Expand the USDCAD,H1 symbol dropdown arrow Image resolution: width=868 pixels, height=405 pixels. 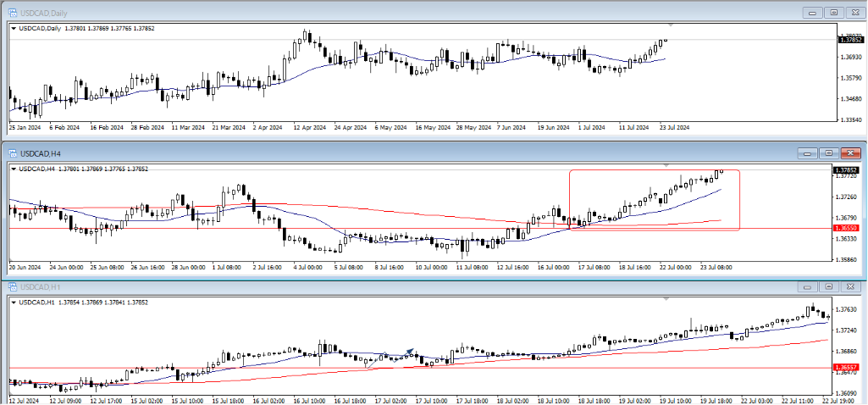point(14,301)
